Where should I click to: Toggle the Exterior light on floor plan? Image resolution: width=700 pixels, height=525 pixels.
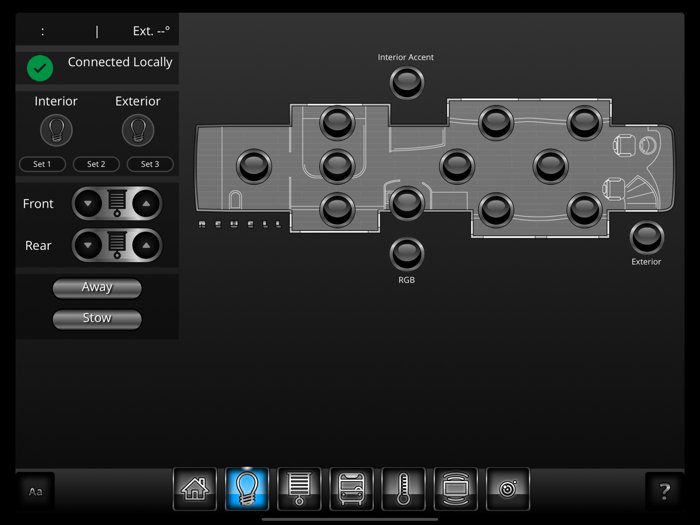tap(647, 237)
